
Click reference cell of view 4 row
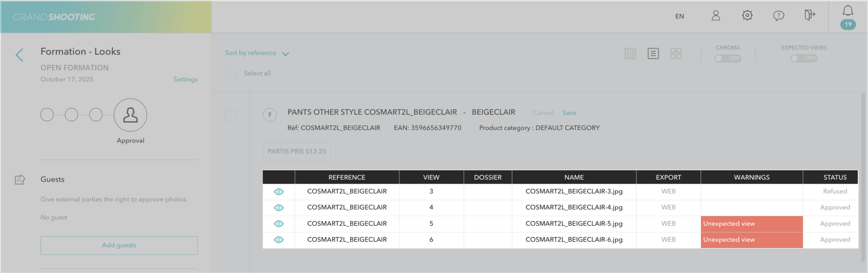(x=347, y=207)
